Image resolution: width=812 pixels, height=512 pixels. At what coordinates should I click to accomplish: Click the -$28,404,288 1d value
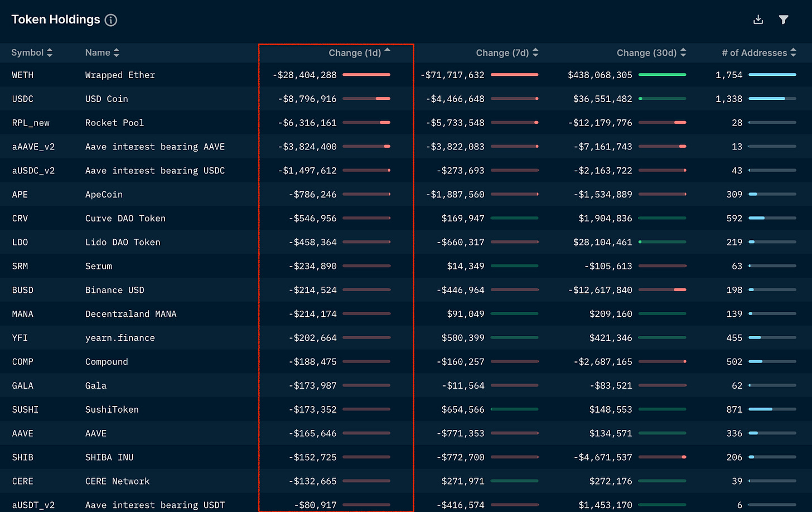[x=304, y=75]
